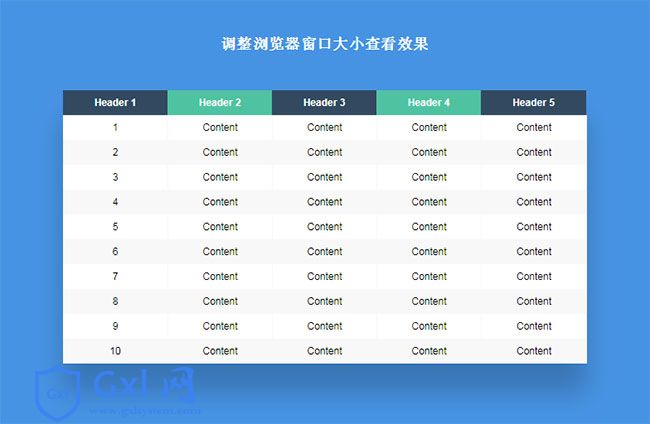
Task: Select row 3 Content under Header 5
Action: (x=534, y=177)
